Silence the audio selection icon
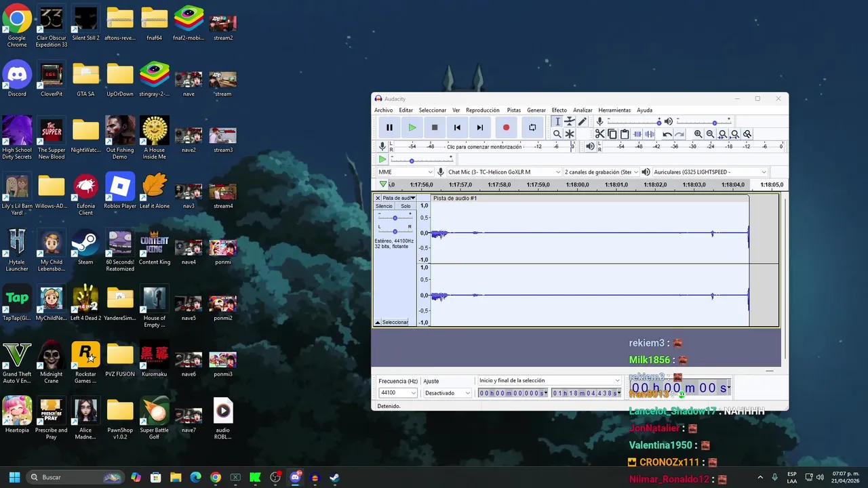The image size is (868, 488). pos(650,134)
